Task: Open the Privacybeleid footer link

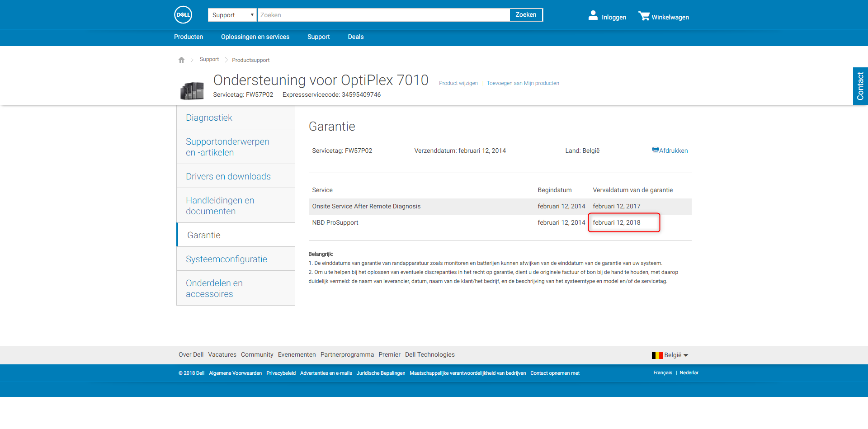Action: [281, 373]
